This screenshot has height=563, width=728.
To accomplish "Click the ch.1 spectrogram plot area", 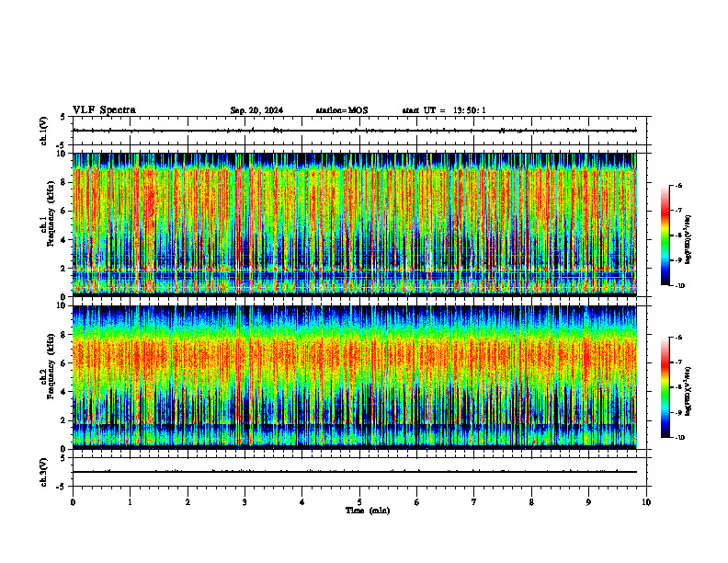I will coord(354,224).
